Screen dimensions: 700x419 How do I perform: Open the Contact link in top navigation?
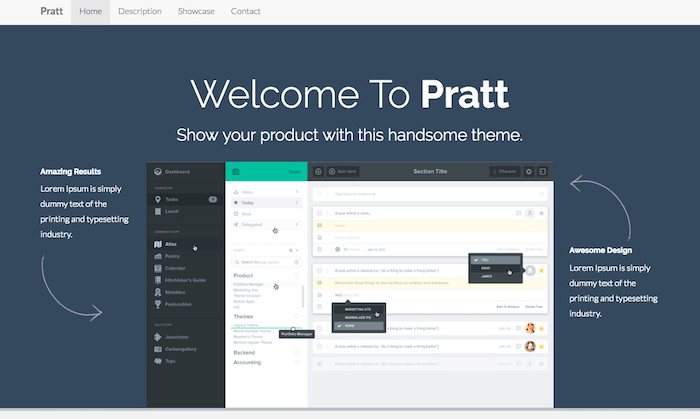click(x=246, y=11)
